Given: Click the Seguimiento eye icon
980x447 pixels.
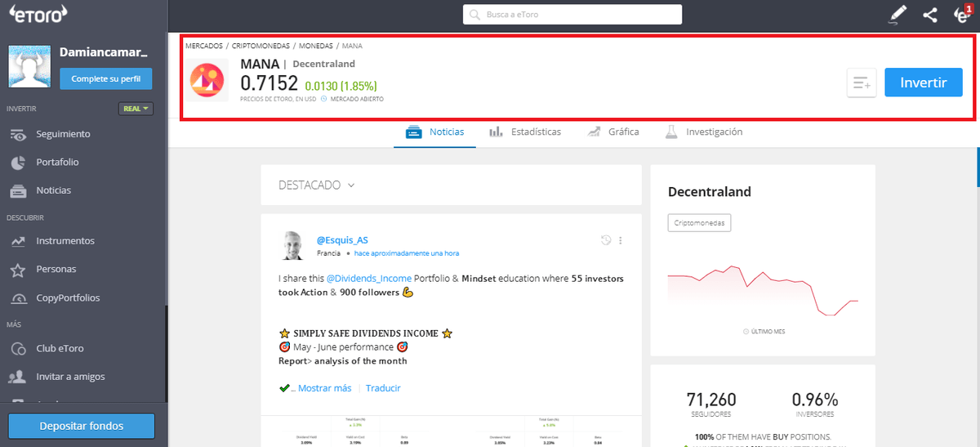Looking at the screenshot, I should [18, 134].
